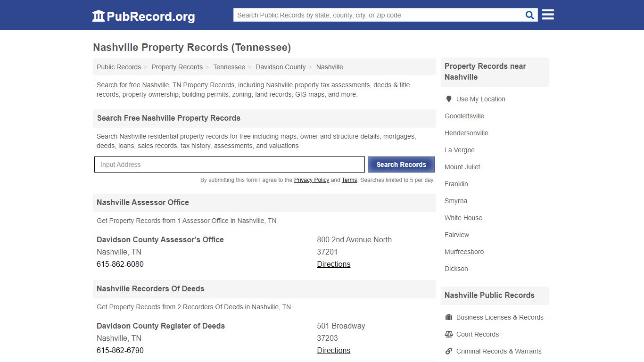Viewport: 644px width, 362px height.
Task: Open the Terms link
Action: (x=349, y=180)
